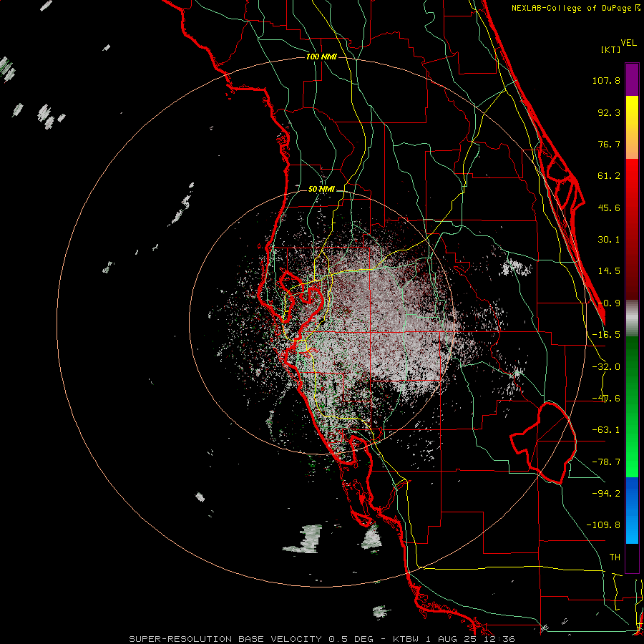Click the -32.0 legend value
644x644 pixels.
click(x=606, y=367)
